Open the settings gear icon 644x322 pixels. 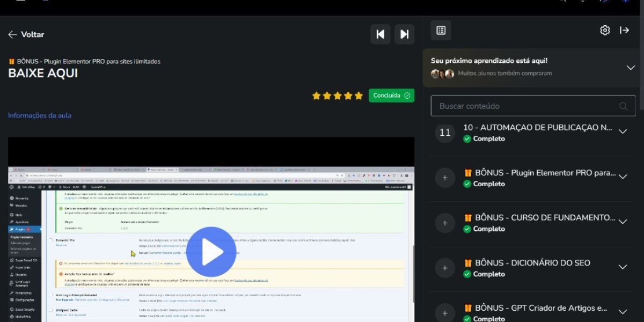(x=605, y=31)
